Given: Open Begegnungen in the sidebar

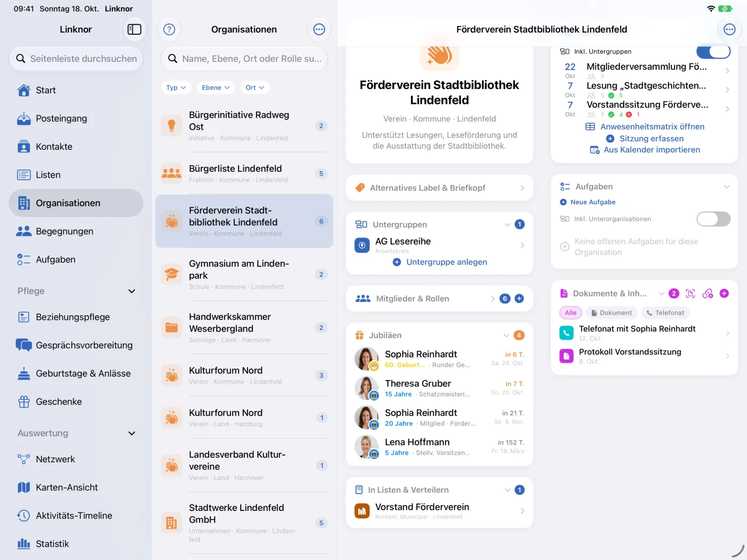Looking at the screenshot, I should [76, 231].
